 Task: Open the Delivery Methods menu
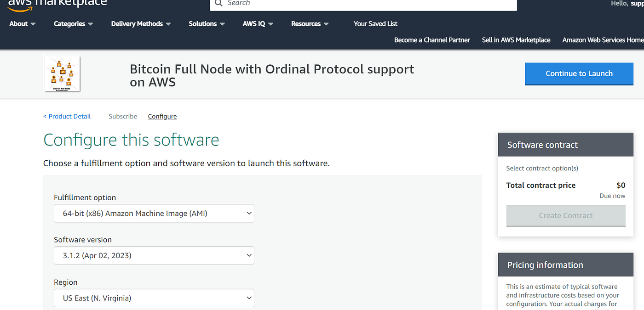pyautogui.click(x=141, y=24)
